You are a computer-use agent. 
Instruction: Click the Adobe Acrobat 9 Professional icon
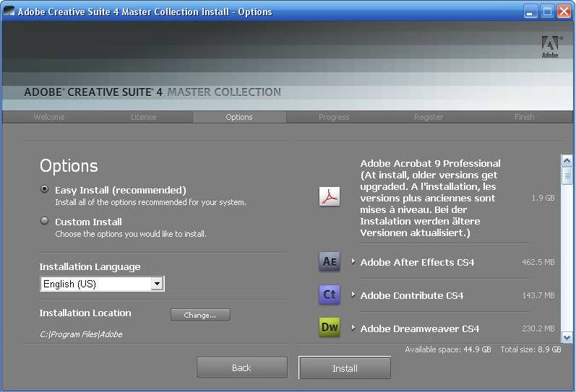329,196
